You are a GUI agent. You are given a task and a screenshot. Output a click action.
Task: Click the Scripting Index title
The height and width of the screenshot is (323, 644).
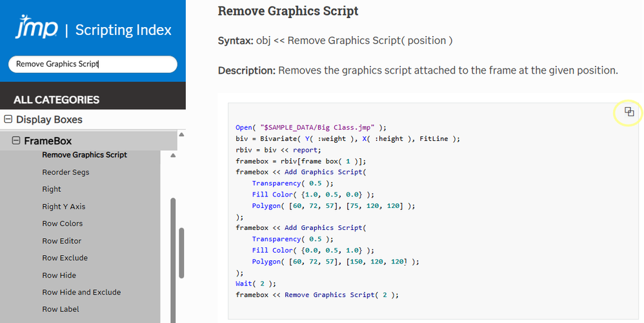[123, 30]
